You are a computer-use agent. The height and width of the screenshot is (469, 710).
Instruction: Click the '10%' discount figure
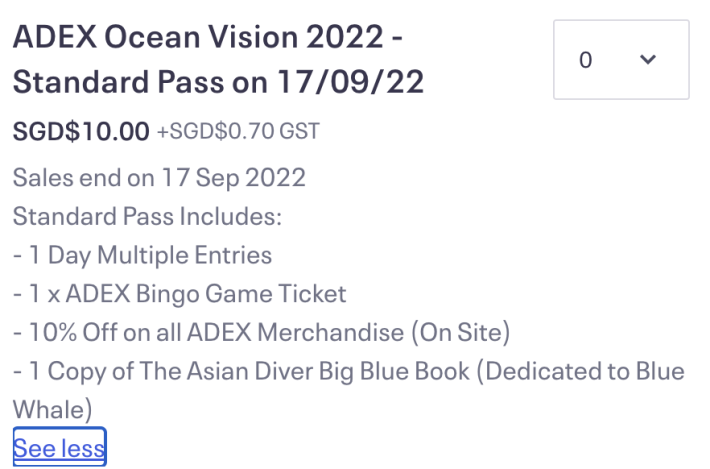point(55,333)
